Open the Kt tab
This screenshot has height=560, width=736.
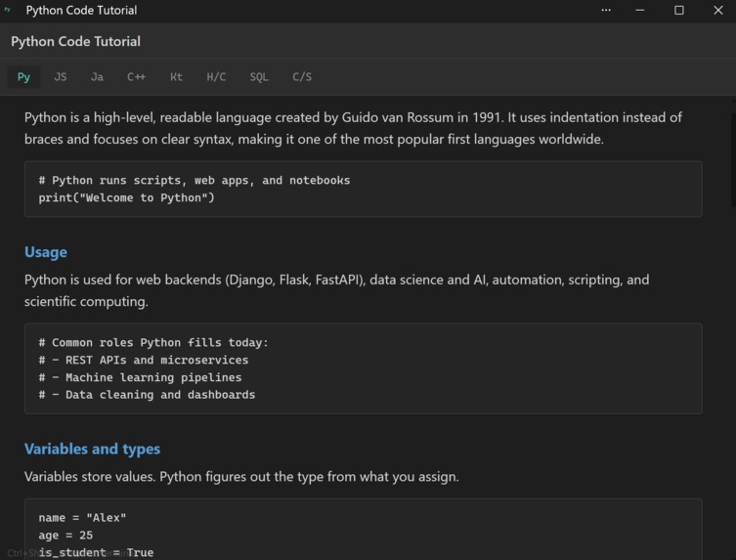pyautogui.click(x=177, y=77)
